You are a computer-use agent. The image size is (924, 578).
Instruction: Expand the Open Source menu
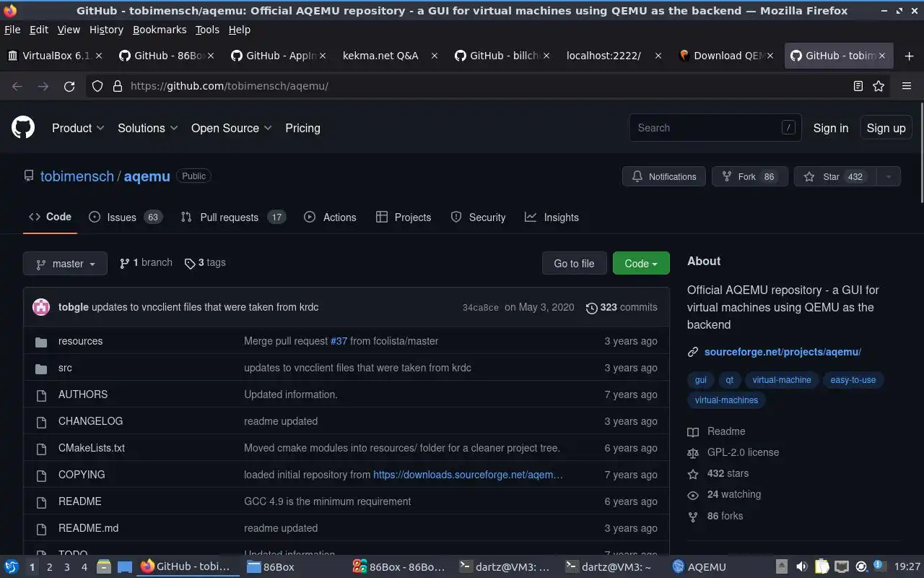click(x=232, y=128)
